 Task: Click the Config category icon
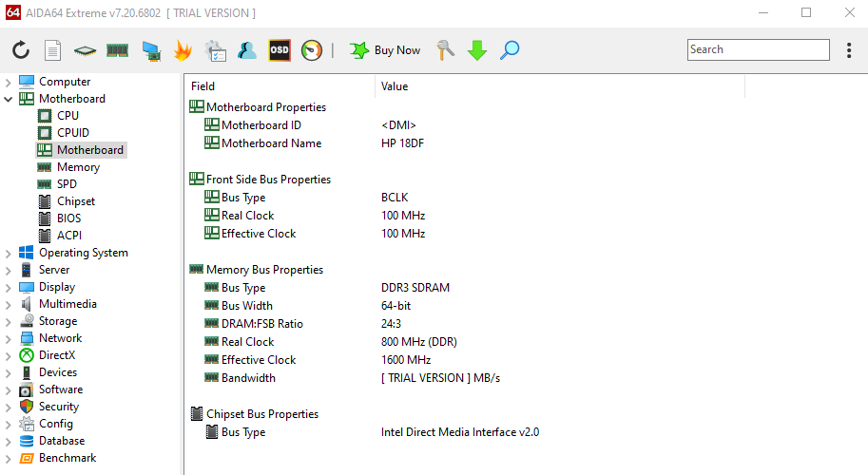pos(27,424)
